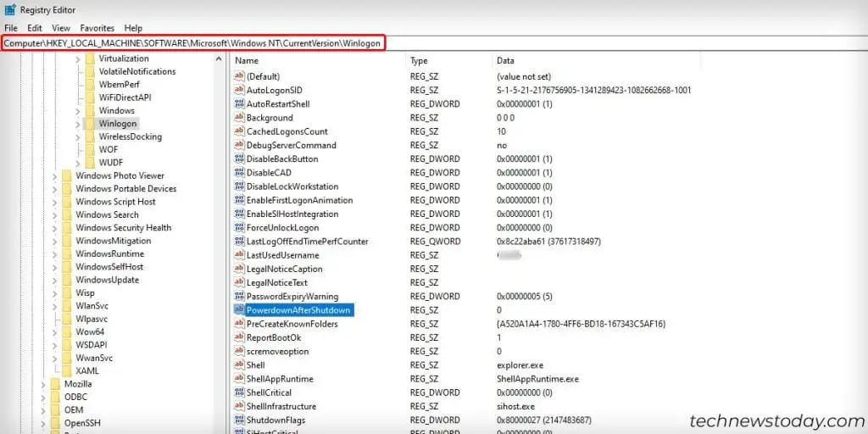Click the icon beside ShutdownFlags

239,420
